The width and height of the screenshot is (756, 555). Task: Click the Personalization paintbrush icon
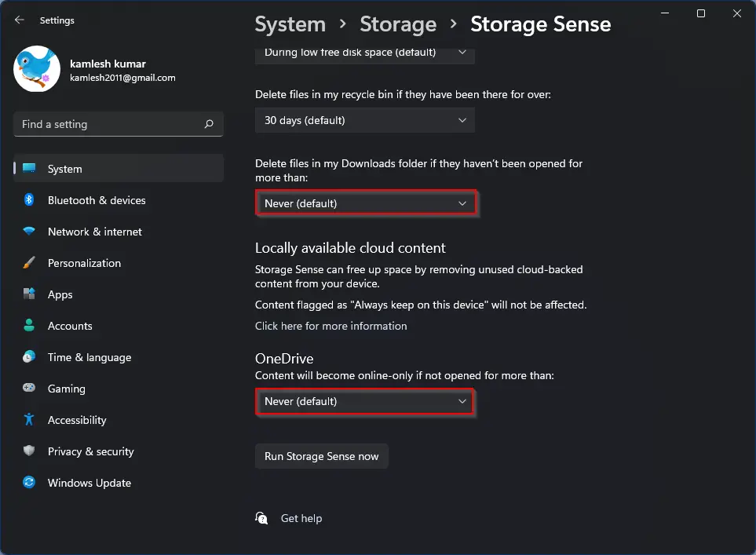[x=29, y=263]
